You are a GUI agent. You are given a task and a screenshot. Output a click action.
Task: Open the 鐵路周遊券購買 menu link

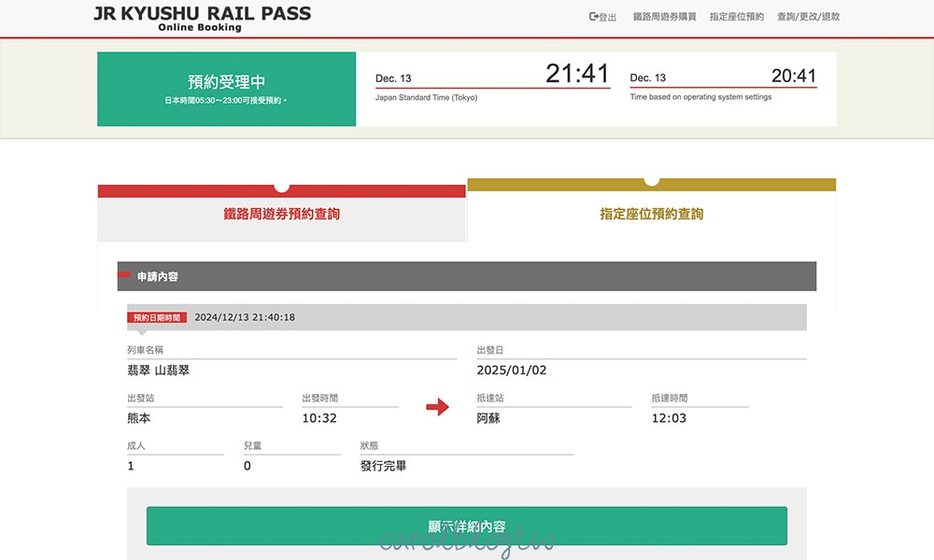(664, 17)
